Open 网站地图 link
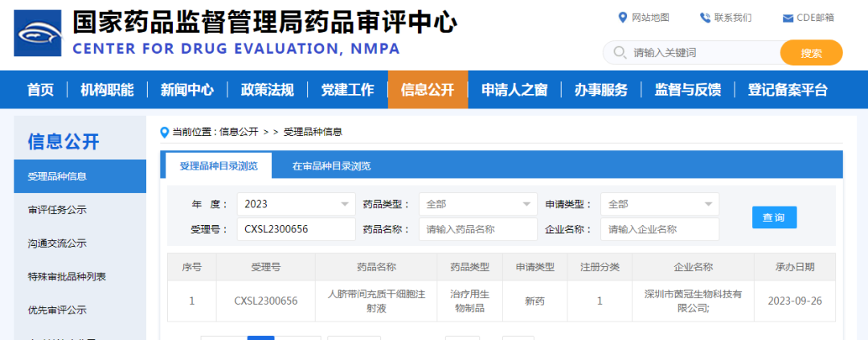This screenshot has height=340, width=868. [x=651, y=18]
